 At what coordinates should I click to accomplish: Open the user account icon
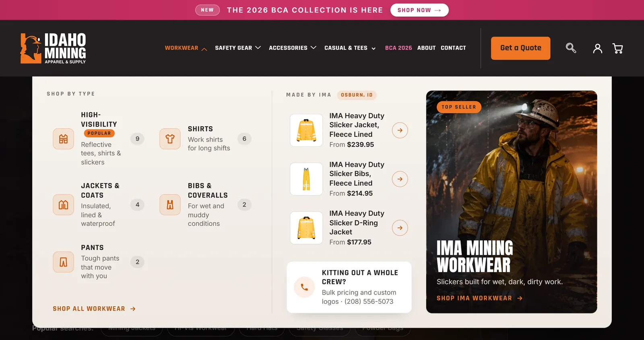click(x=598, y=49)
